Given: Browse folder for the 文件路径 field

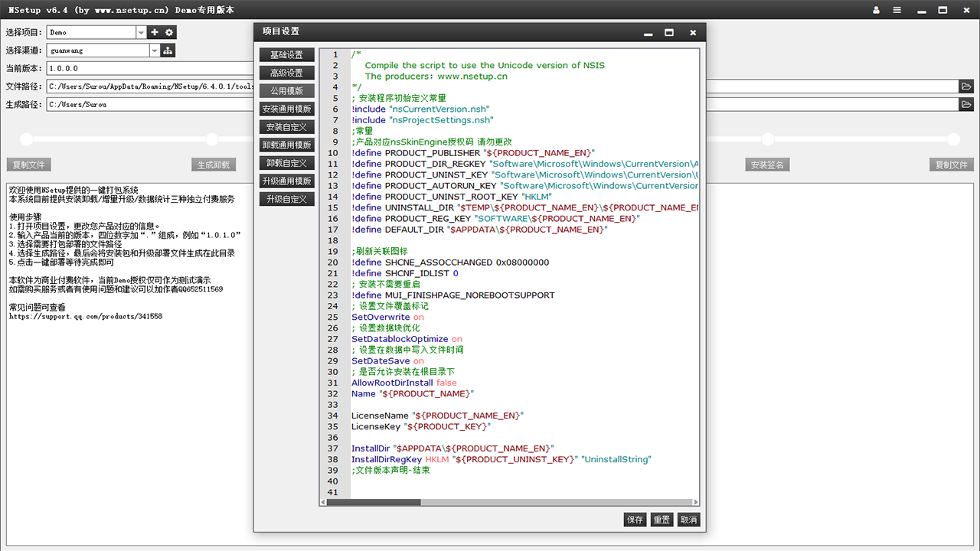Looking at the screenshot, I should [x=966, y=86].
